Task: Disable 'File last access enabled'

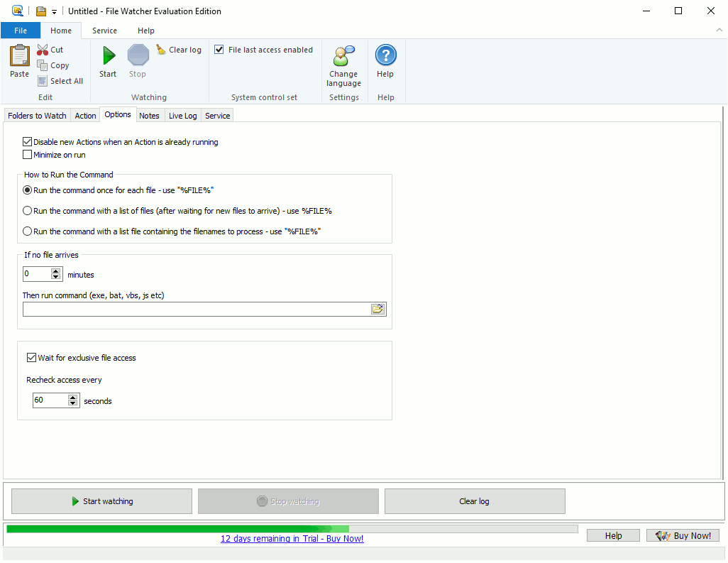Action: [x=219, y=50]
